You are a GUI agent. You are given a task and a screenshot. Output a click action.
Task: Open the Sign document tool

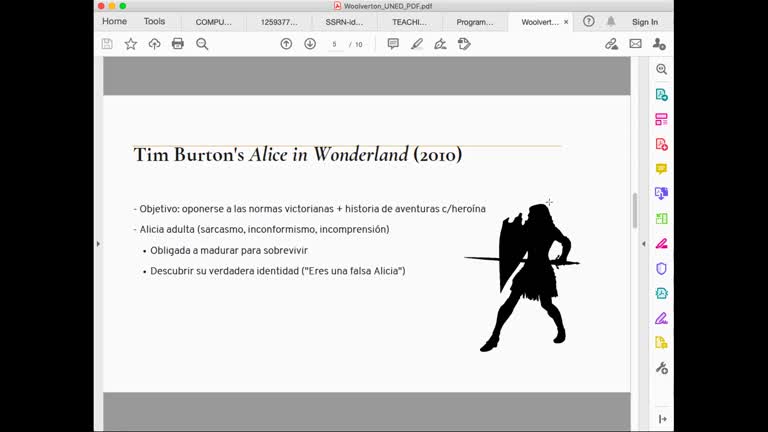[440, 44]
